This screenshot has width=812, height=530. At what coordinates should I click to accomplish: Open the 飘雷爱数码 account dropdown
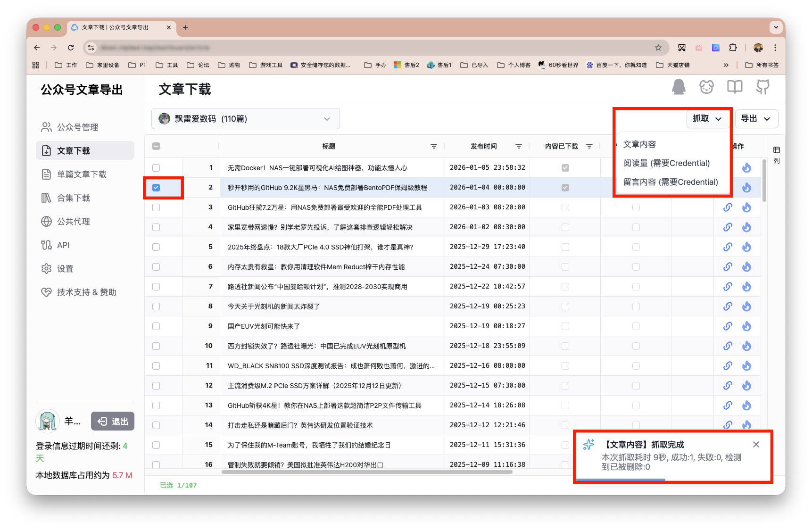click(x=245, y=118)
